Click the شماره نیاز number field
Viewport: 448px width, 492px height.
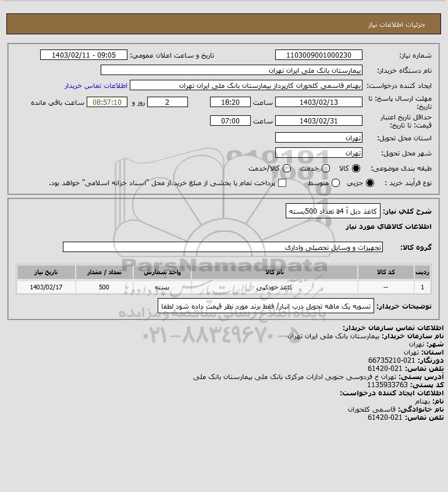[x=318, y=55]
